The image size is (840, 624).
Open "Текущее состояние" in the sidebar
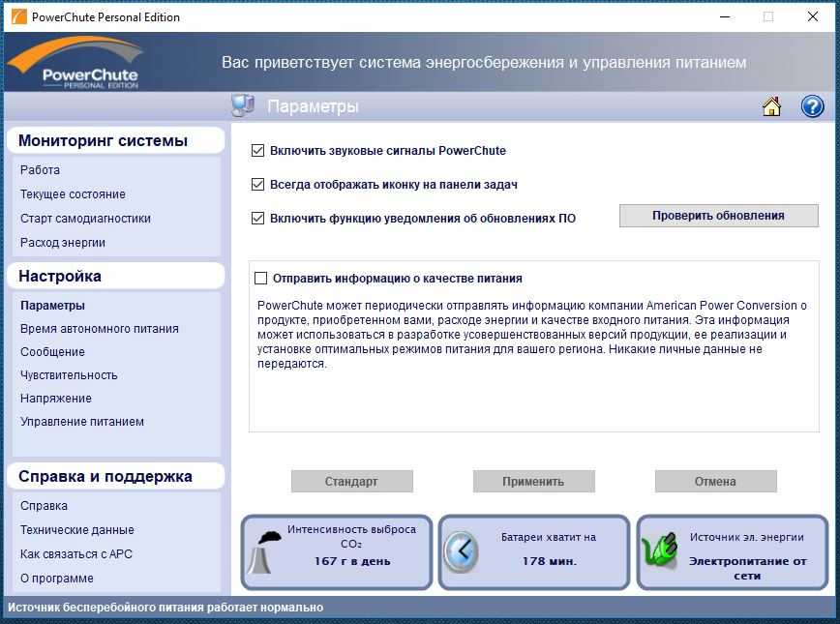coord(73,194)
